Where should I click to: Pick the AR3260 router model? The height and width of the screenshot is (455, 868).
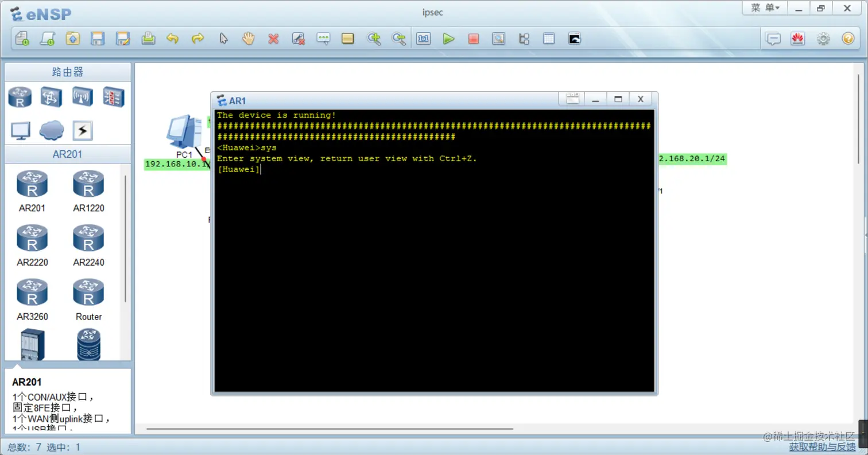(32, 300)
